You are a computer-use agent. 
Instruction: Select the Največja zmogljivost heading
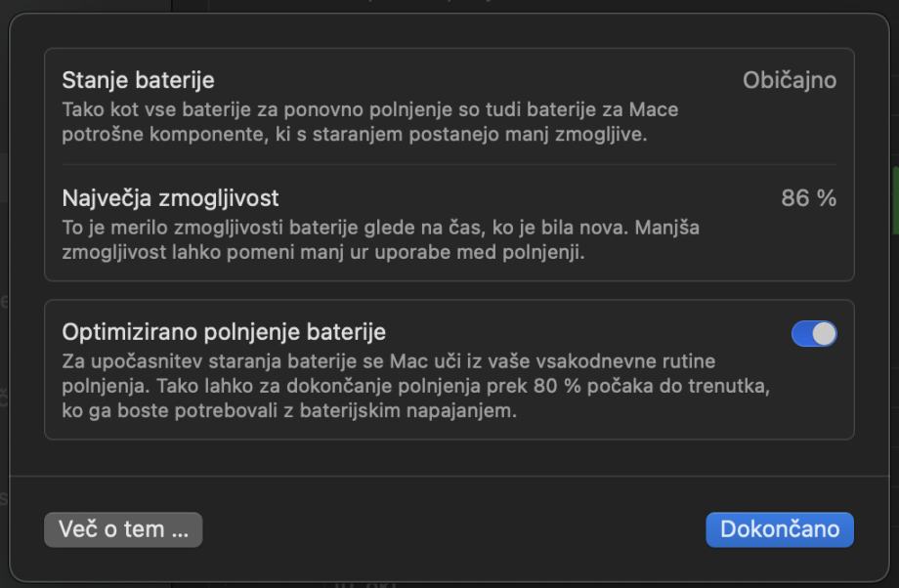click(170, 198)
